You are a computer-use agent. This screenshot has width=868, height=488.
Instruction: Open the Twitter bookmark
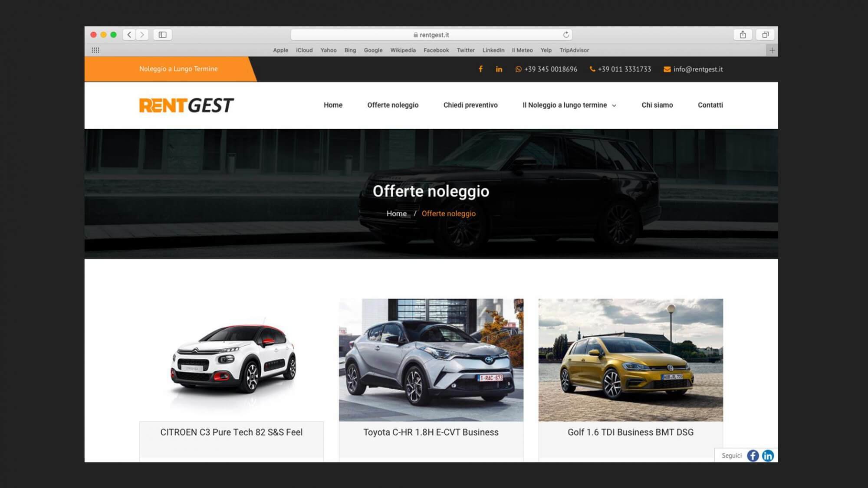click(x=466, y=50)
